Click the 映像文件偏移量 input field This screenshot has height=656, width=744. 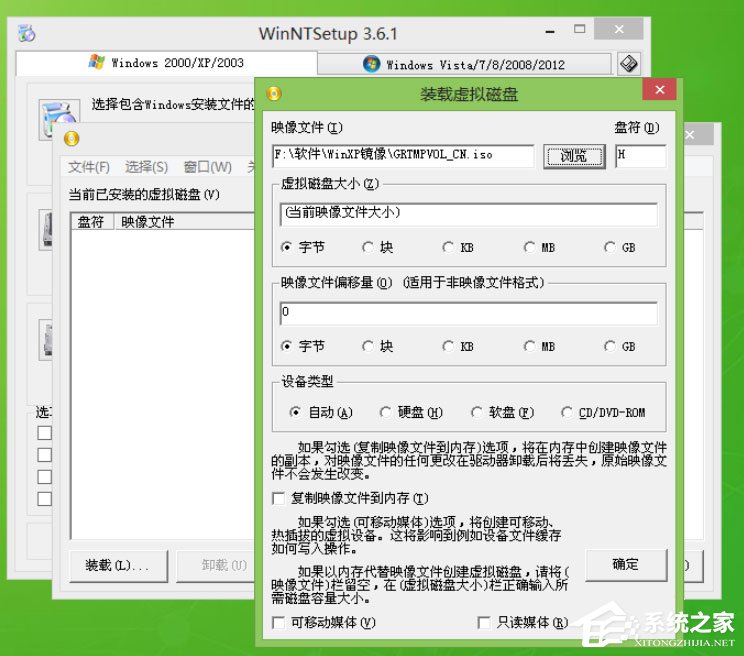468,313
